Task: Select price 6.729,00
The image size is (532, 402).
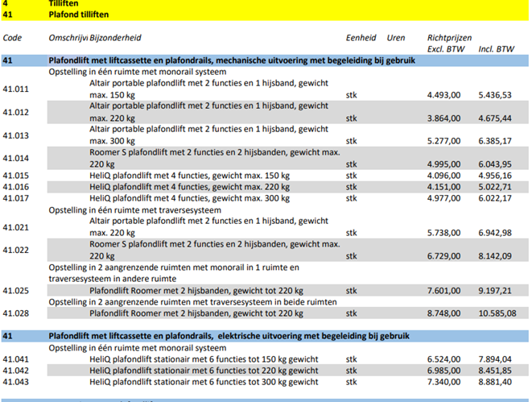Action: pos(443,256)
